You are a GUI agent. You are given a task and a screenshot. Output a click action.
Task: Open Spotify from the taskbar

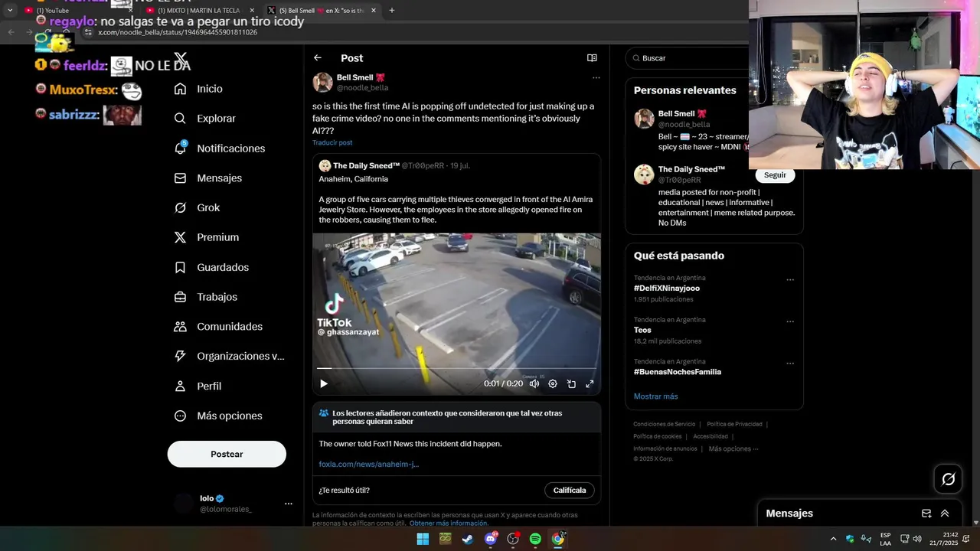tap(535, 539)
